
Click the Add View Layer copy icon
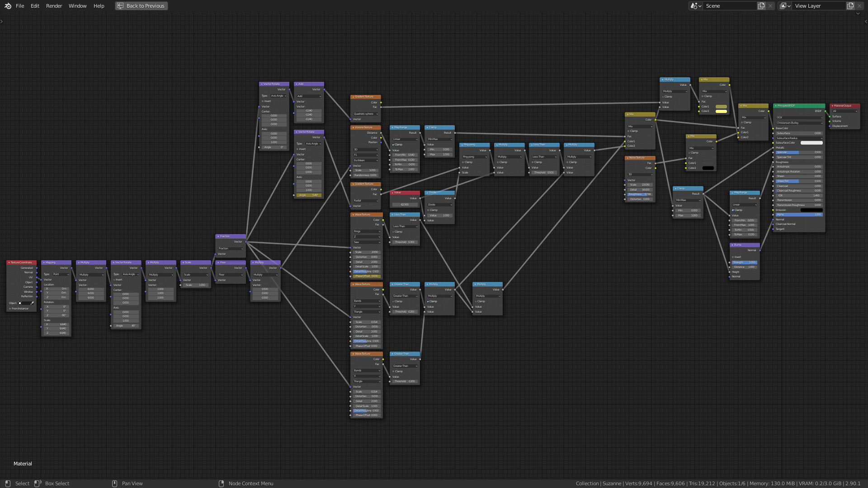(x=850, y=6)
